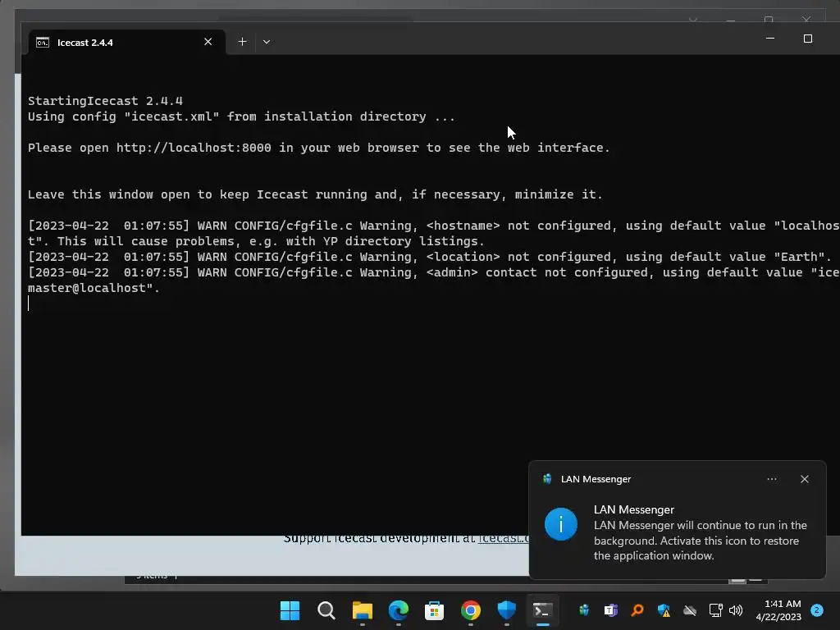Click the <admin> contact not configured warning line

point(433,281)
